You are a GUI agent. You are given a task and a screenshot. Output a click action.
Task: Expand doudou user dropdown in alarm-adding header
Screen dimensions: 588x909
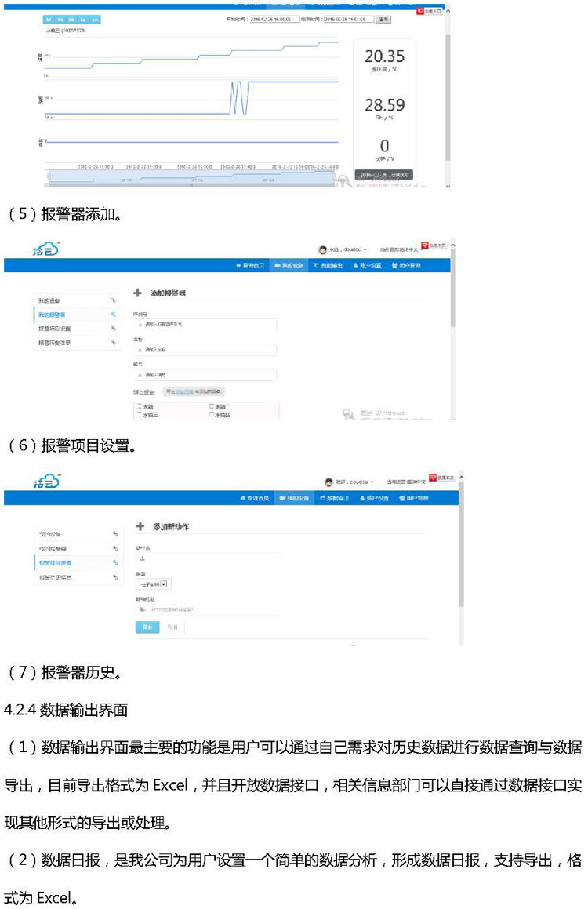point(349,249)
